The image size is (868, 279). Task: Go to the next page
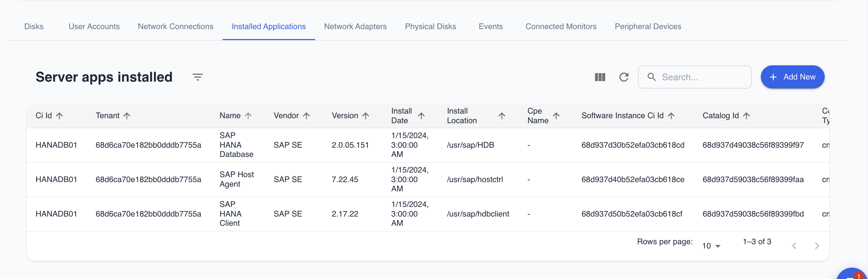click(817, 246)
